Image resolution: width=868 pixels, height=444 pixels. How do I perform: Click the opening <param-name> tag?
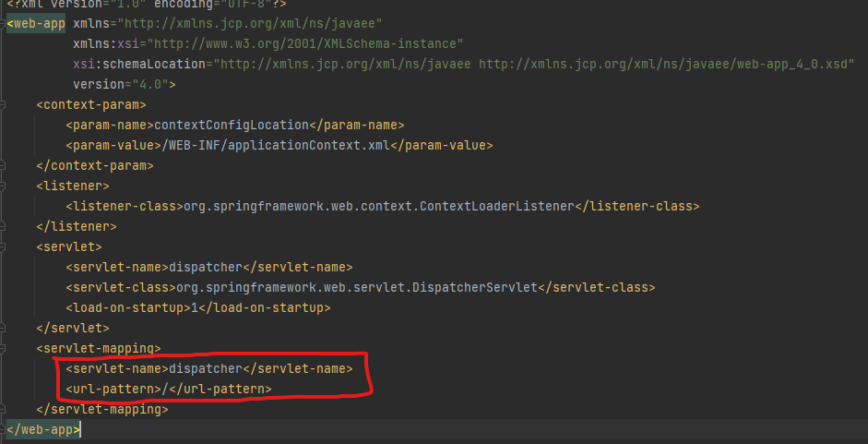click(110, 125)
